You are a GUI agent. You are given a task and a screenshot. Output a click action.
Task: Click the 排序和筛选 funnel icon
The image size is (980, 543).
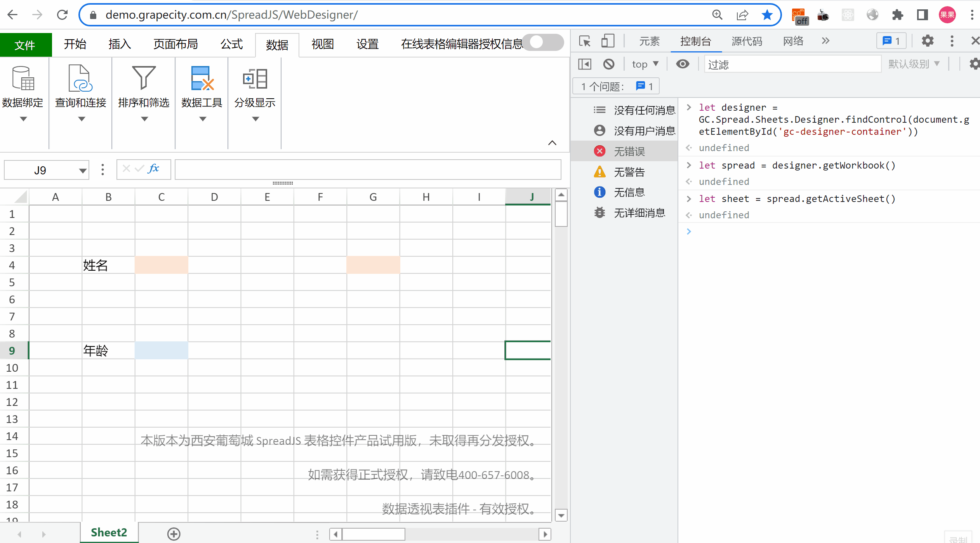(144, 77)
